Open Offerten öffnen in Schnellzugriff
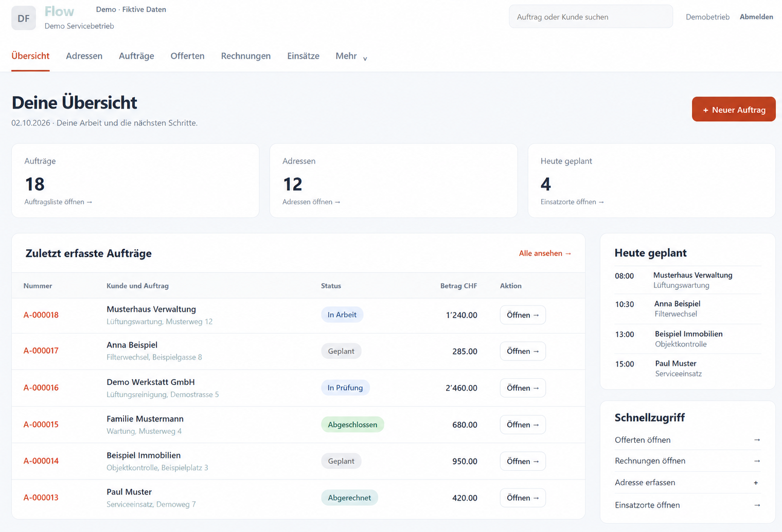 (x=688, y=440)
